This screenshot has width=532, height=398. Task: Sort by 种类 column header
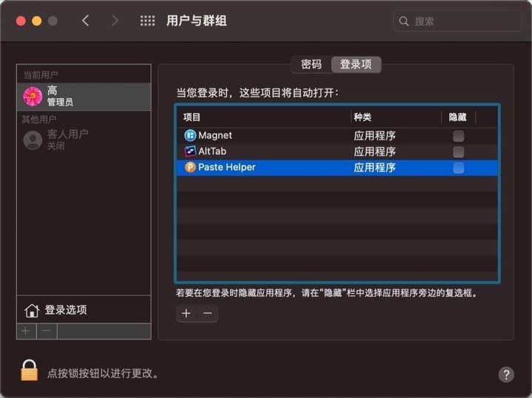(395, 117)
